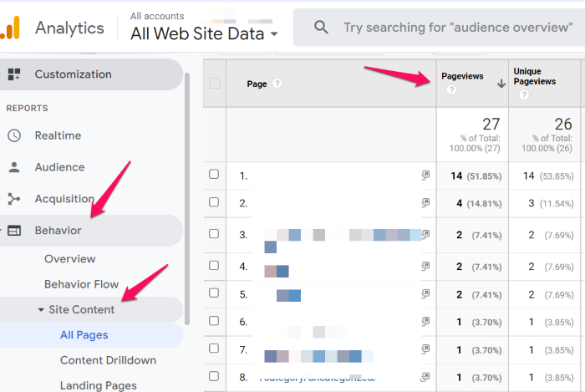Check the box for row 6

[x=214, y=321]
